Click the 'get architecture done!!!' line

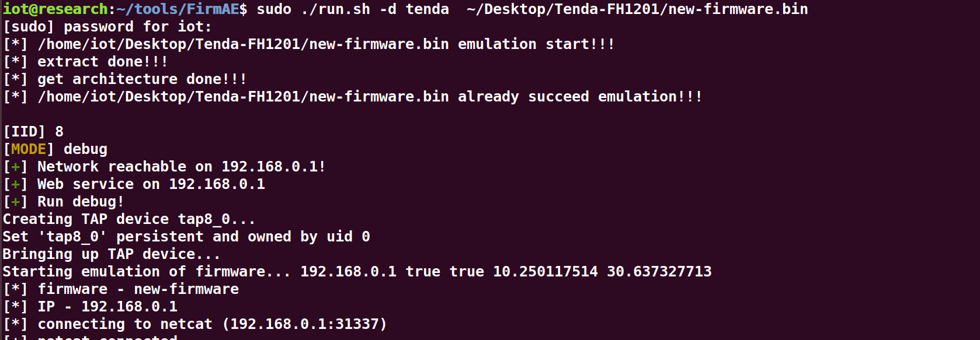coord(125,79)
